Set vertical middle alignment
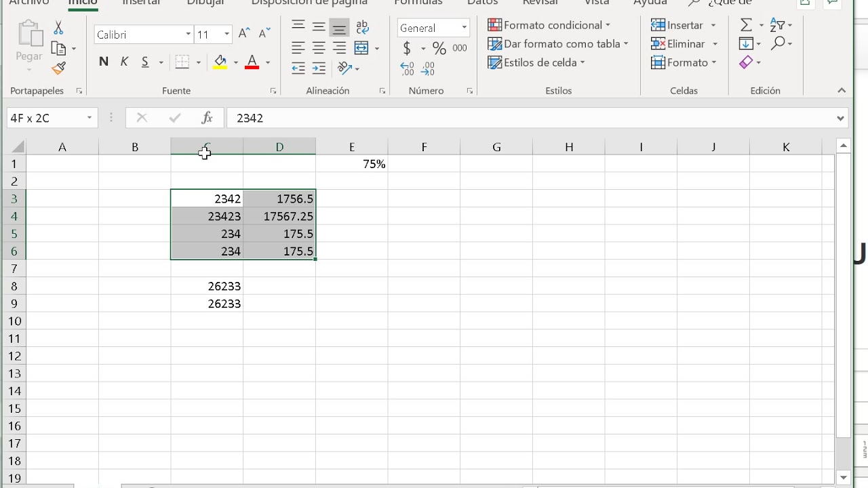The width and height of the screenshot is (868, 488). click(x=319, y=26)
